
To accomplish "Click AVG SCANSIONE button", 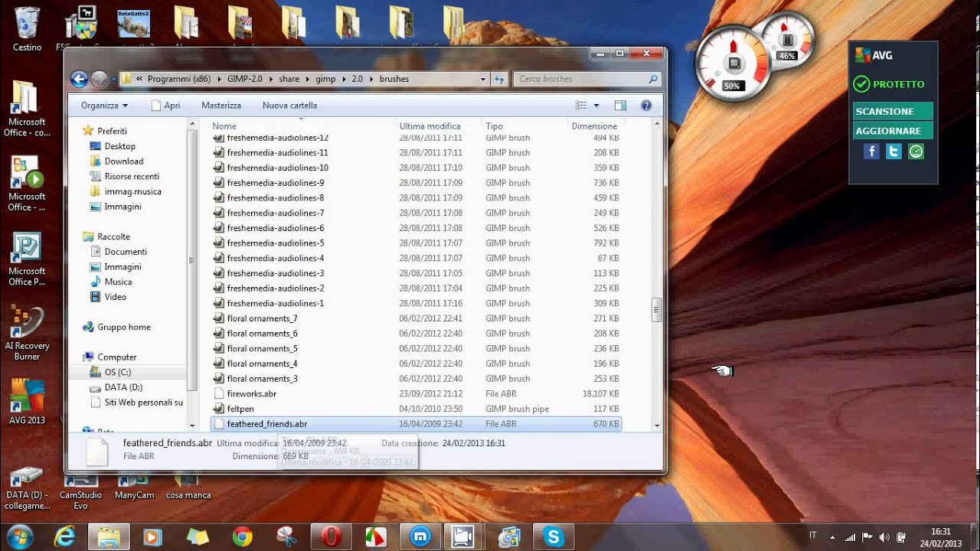I will coord(893,111).
